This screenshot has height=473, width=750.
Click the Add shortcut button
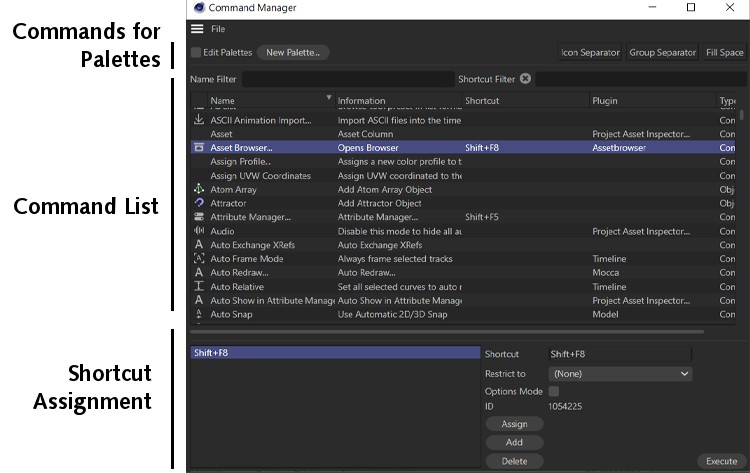514,442
